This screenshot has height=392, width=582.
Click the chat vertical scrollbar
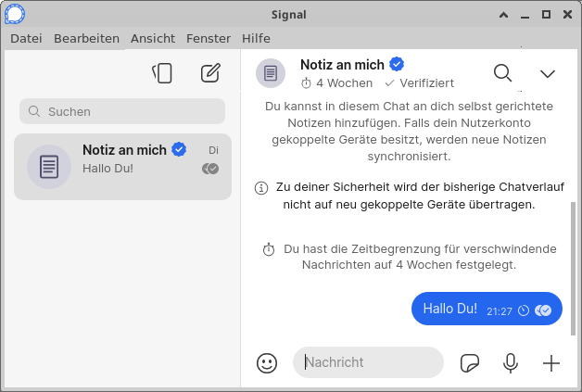point(573,269)
